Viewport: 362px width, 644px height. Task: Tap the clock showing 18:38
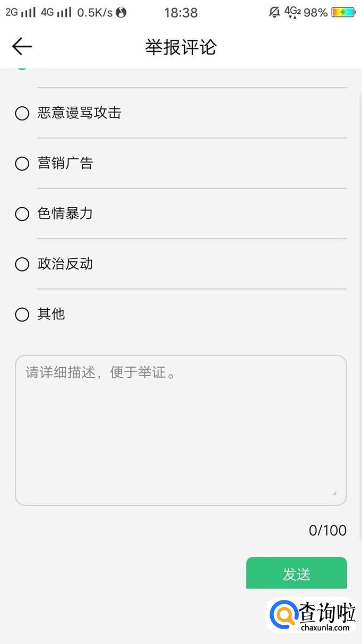181,13
